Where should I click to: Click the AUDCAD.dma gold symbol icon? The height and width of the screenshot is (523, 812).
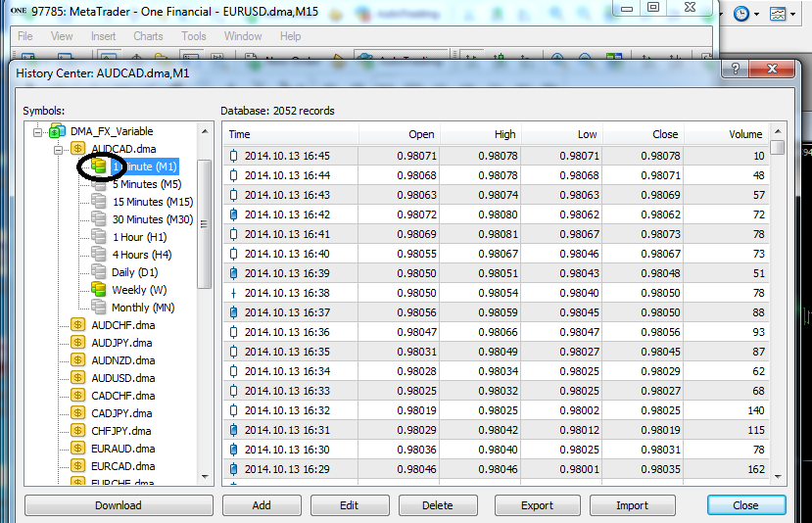click(x=77, y=149)
